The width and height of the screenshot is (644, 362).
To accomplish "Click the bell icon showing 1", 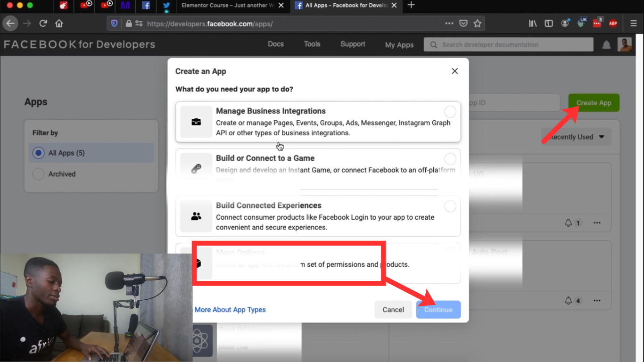I will 568,222.
